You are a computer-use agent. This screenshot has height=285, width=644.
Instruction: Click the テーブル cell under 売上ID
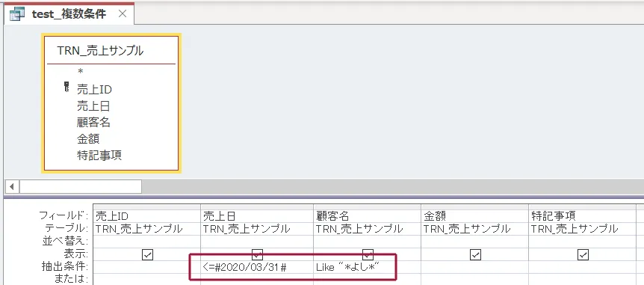point(147,229)
